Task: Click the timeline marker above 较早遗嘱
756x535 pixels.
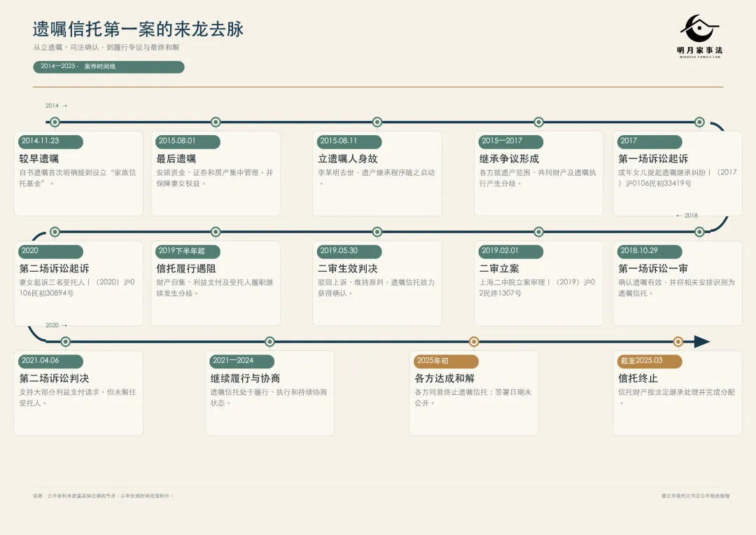Action: (x=55, y=122)
